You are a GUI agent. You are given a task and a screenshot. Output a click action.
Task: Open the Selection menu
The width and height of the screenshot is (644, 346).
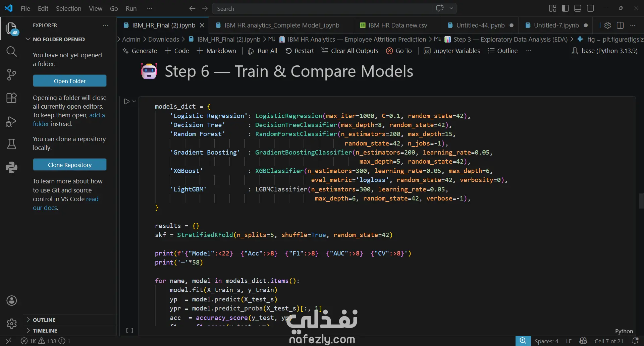point(68,8)
